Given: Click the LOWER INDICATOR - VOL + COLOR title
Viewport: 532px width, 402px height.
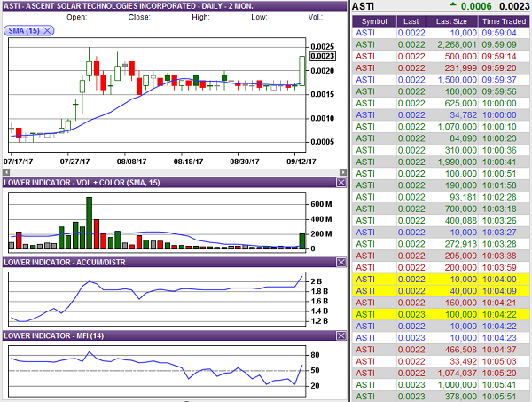Looking at the screenshot, I should 82,183.
